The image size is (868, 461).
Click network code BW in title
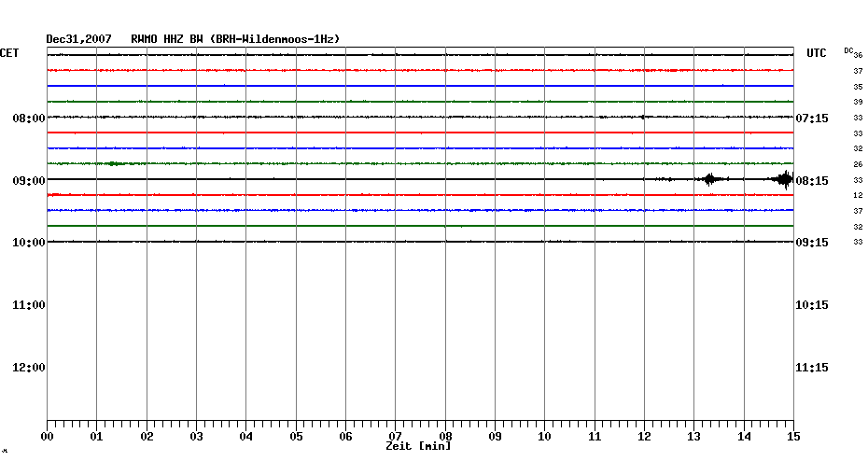point(197,39)
